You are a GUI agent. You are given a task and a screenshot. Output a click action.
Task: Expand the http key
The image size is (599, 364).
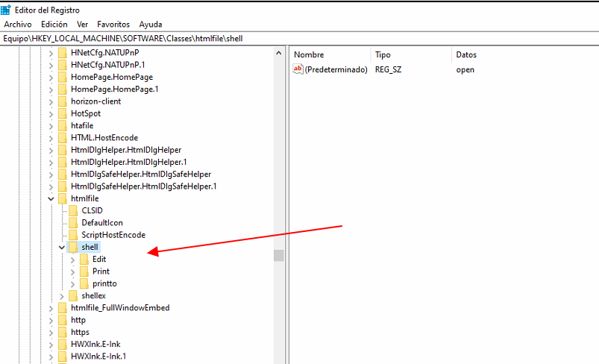pyautogui.click(x=51, y=321)
